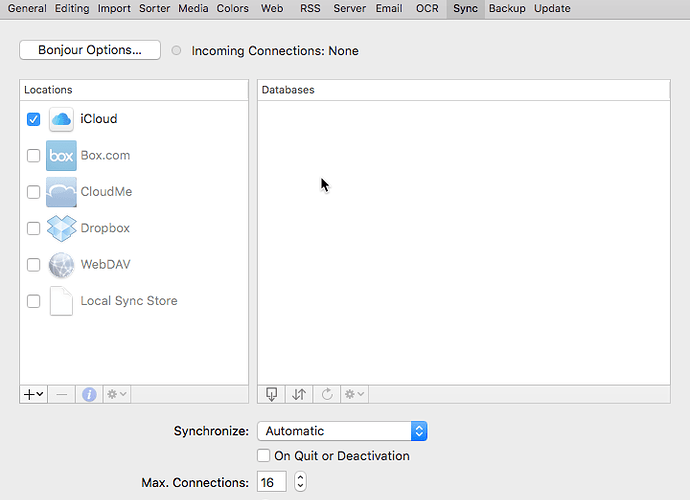Select the Dropbox location label
The height and width of the screenshot is (500, 690).
(105, 228)
